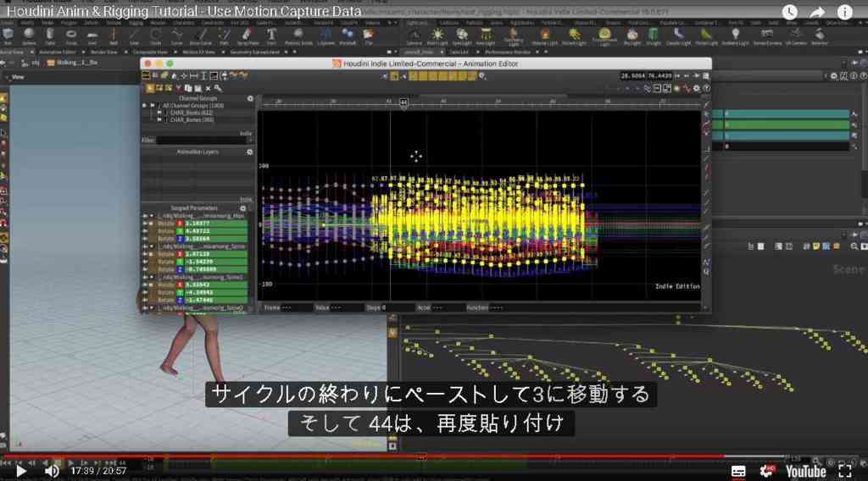868x481 pixels.
Task: Select the File shelf tool
Action: [x=369, y=36]
